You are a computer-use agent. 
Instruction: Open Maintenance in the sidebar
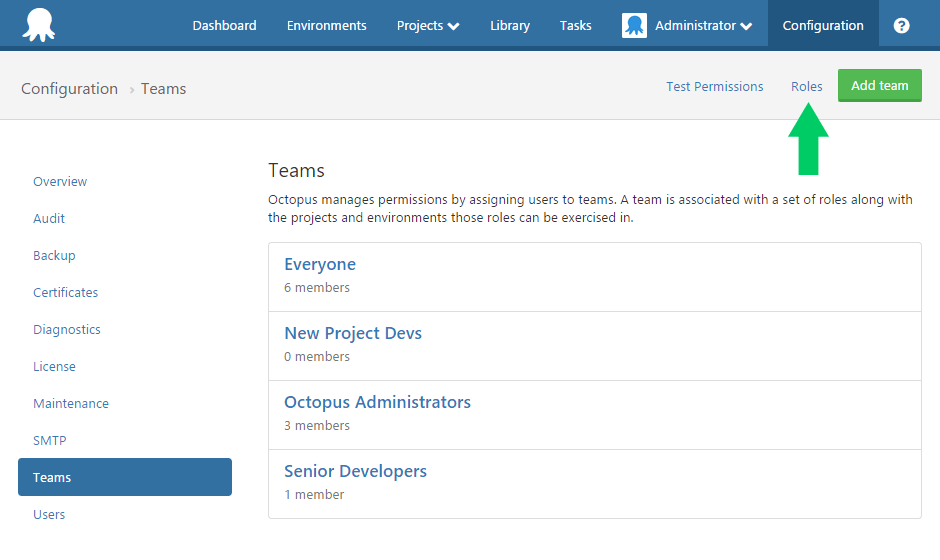point(71,404)
